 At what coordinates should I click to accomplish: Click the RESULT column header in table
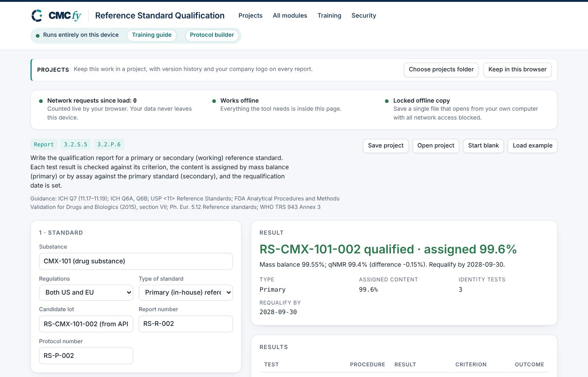point(405,364)
